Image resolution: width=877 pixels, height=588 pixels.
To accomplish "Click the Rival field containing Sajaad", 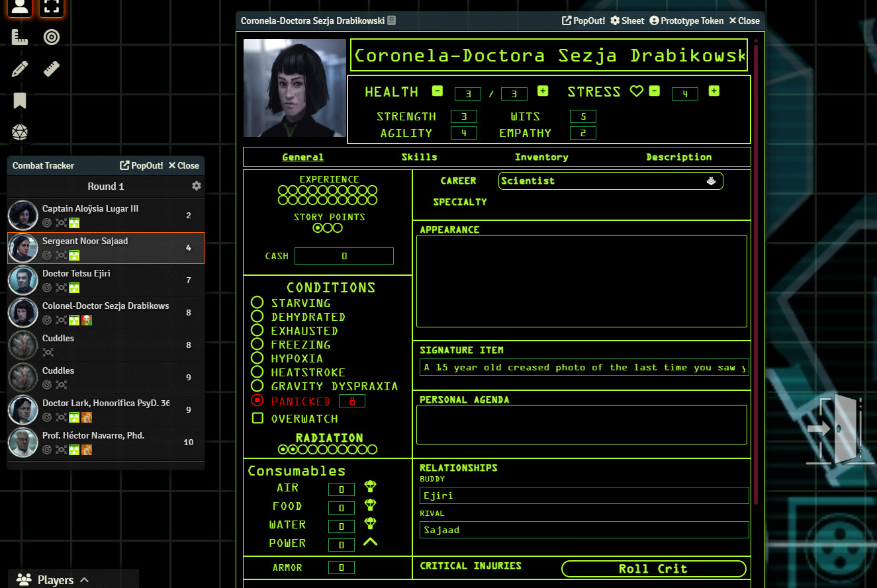I will [584, 530].
